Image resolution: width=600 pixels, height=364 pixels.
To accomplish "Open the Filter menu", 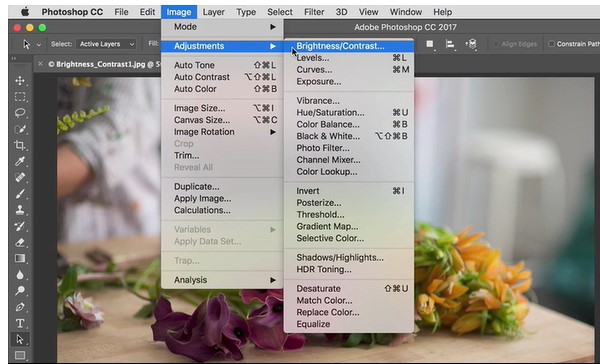I will [x=314, y=12].
